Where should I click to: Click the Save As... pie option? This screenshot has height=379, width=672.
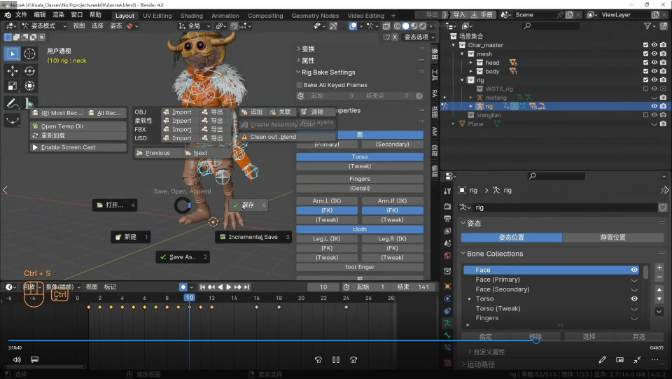(x=183, y=257)
